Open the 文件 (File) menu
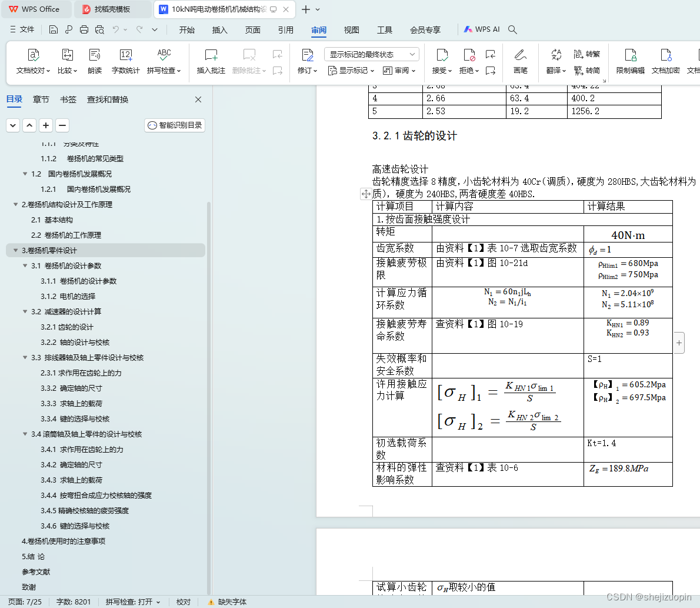700x608 pixels. point(22,29)
